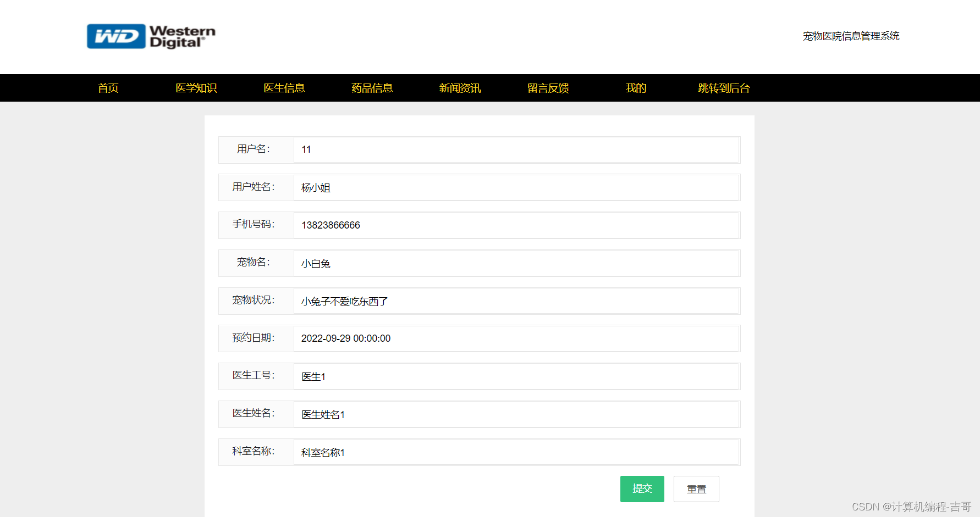Click the 重置 button
980x517 pixels.
pos(696,489)
